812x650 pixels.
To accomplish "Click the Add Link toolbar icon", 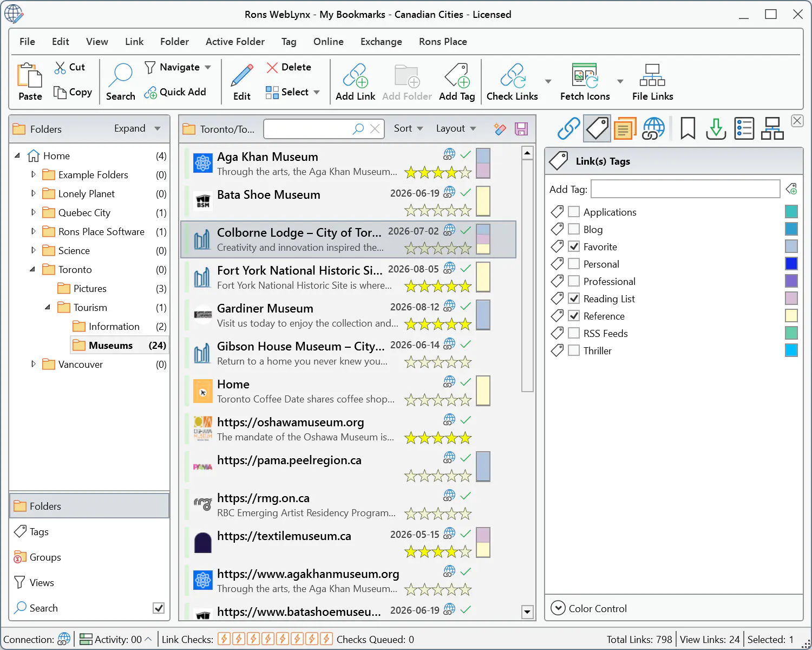I will [x=355, y=76].
